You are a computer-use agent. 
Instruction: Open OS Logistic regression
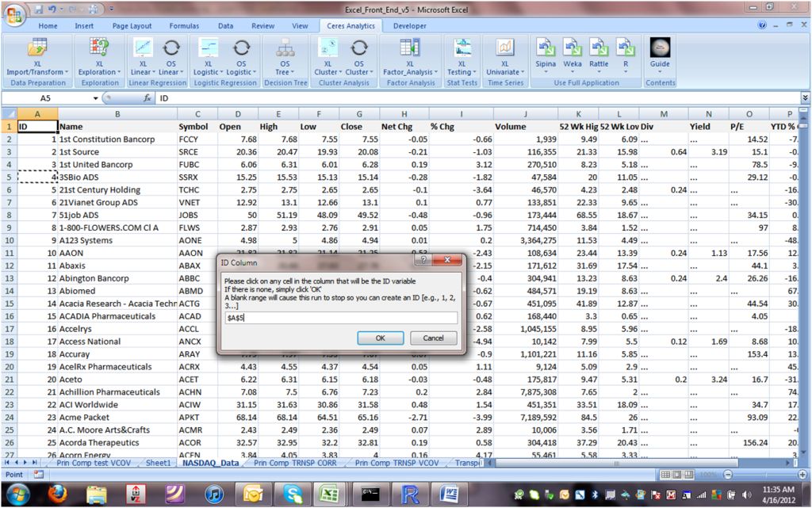[241, 57]
